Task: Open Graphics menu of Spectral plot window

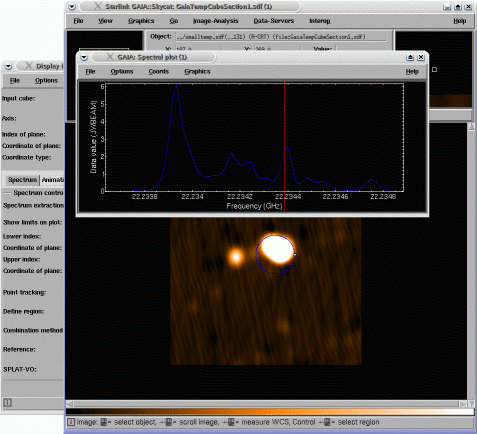Action: coord(197,71)
